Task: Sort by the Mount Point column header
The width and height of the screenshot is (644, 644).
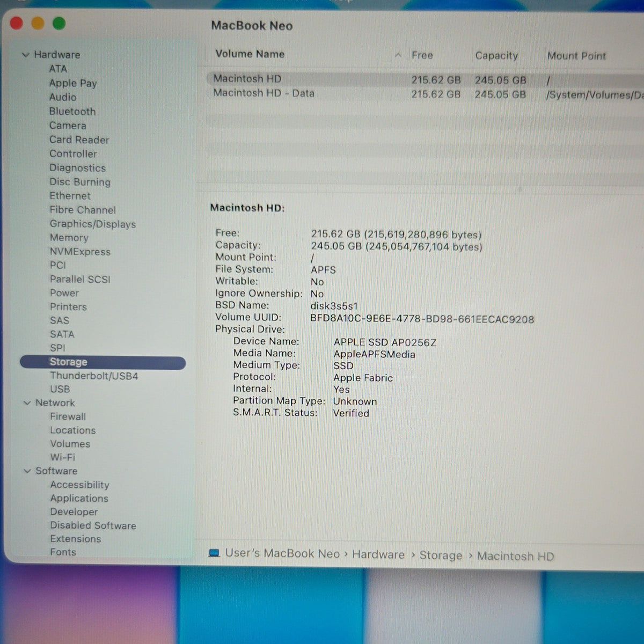Action: tap(576, 56)
